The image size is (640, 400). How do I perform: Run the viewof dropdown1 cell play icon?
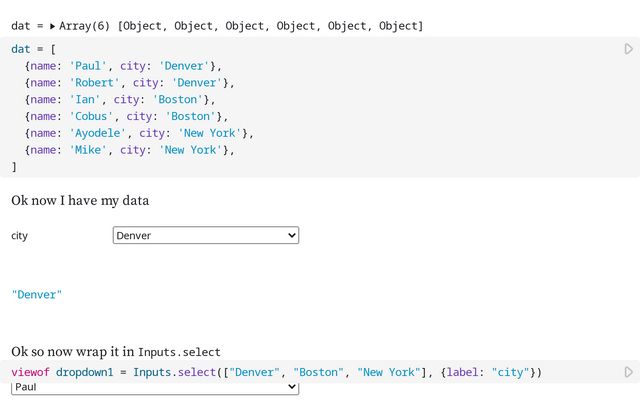(x=628, y=372)
